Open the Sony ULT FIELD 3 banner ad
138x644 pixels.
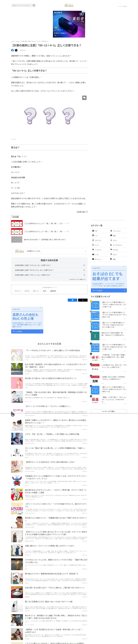click(x=69, y=24)
